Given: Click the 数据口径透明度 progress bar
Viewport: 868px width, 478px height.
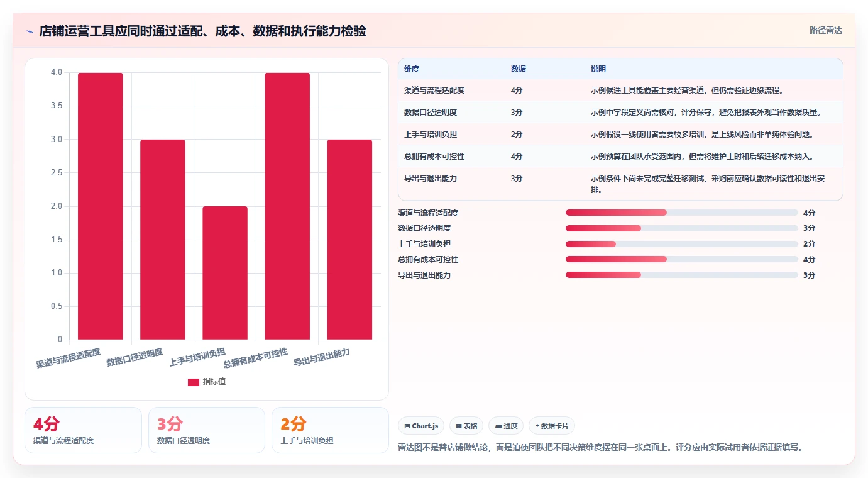Looking at the screenshot, I should (682, 228).
